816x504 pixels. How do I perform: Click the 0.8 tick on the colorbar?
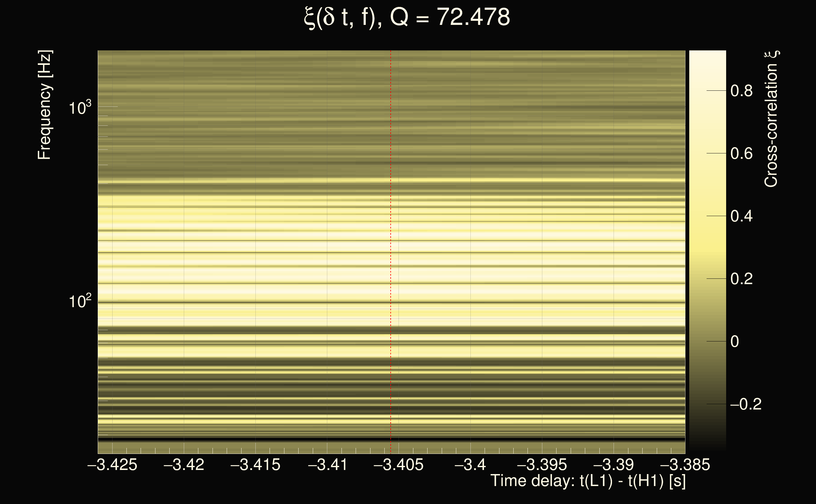[x=741, y=91]
